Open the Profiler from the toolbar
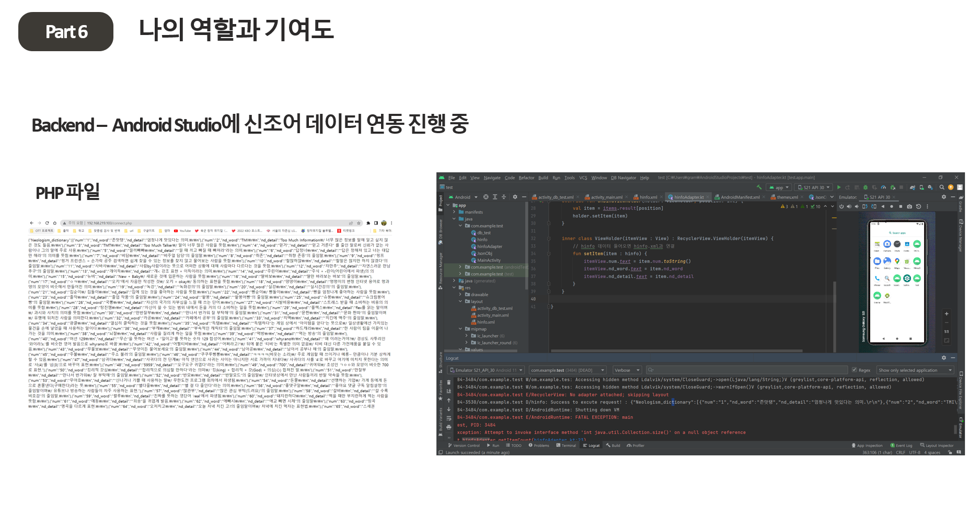Screen dimensions: 980x529 click(883, 187)
